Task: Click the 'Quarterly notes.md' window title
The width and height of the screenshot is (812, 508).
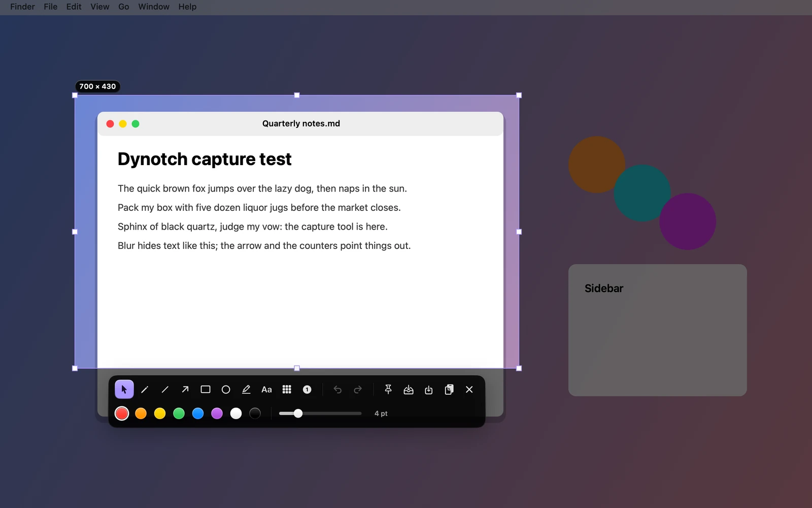Action: click(x=301, y=123)
